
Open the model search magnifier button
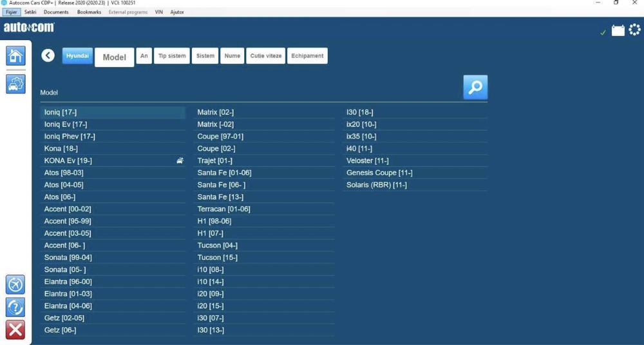(475, 87)
